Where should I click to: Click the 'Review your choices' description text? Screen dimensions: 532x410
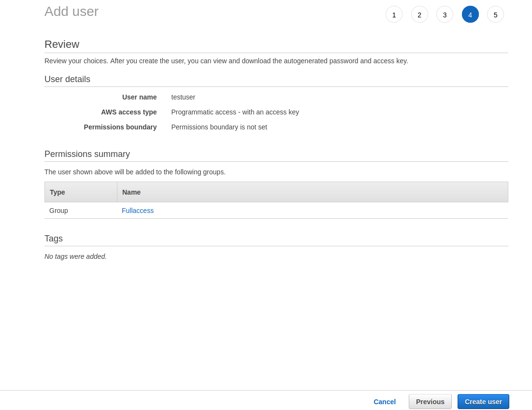tap(226, 61)
